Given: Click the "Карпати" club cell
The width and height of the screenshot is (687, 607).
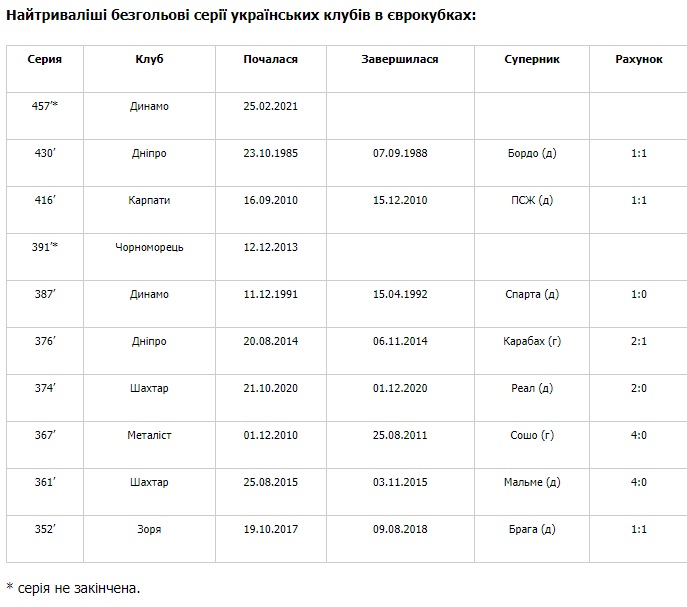Looking at the screenshot, I should (149, 200).
